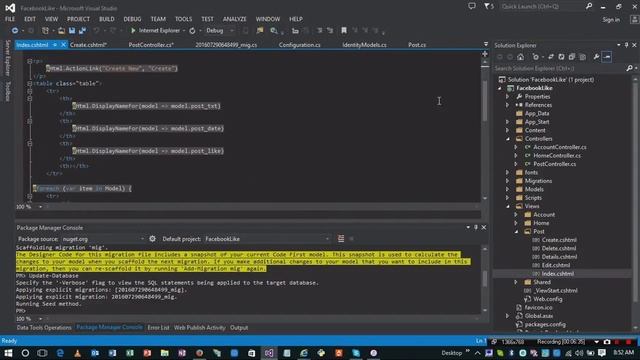Switch to the Configuration.cs tab
The height and width of the screenshot is (360, 640).
pos(300,45)
